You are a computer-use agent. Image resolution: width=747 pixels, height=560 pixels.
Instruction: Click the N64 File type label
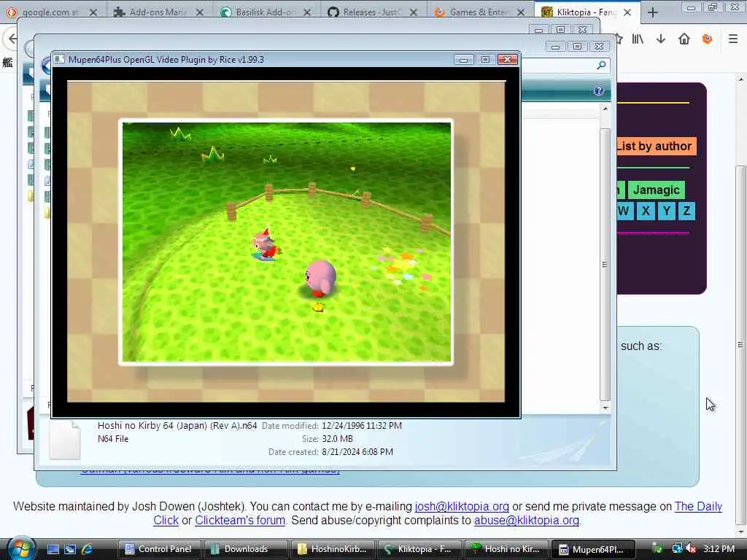coord(113,439)
